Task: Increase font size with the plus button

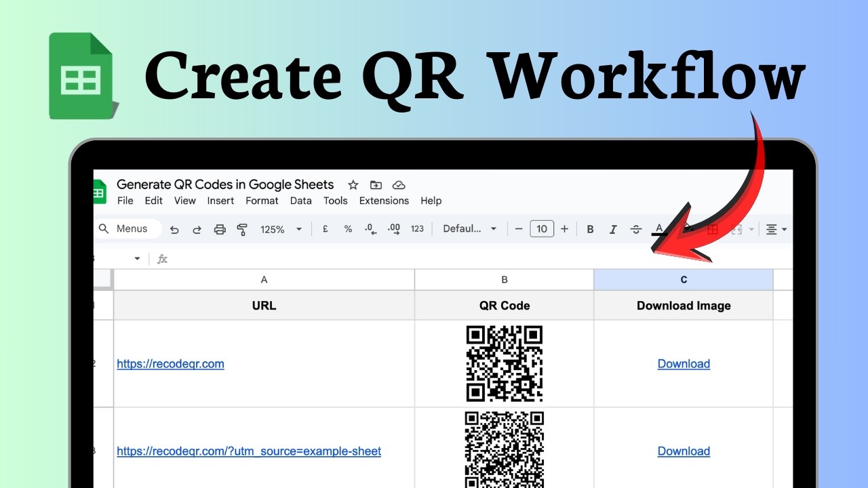Action: click(564, 229)
